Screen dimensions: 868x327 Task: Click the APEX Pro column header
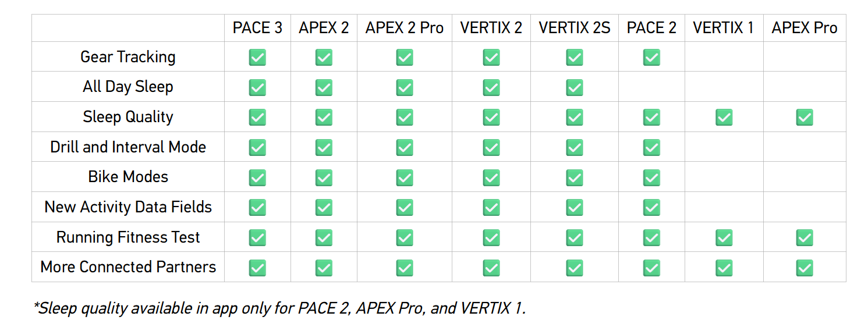point(805,28)
